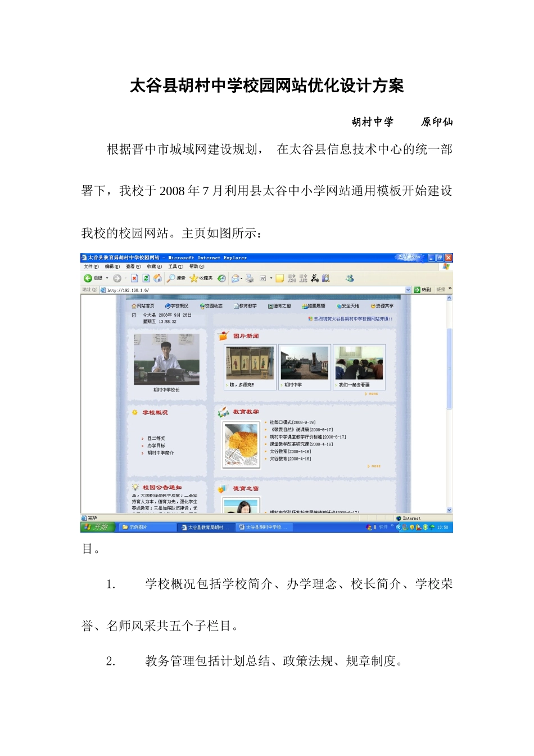
Task: Open the 学校概况 navigation link
Action: pyautogui.click(x=177, y=306)
